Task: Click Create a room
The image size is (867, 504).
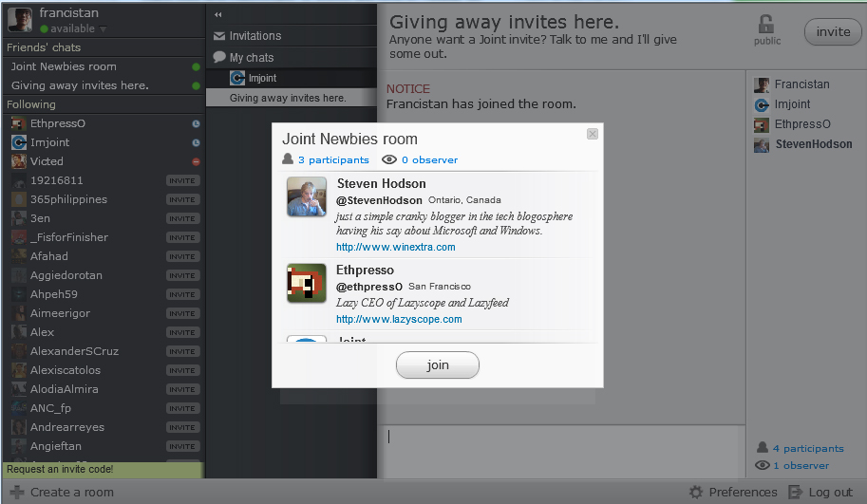Action: (x=72, y=492)
